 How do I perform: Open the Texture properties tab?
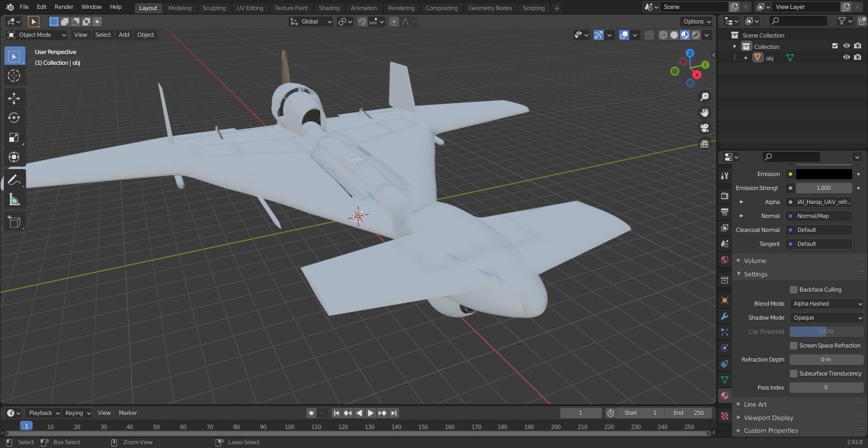724,416
